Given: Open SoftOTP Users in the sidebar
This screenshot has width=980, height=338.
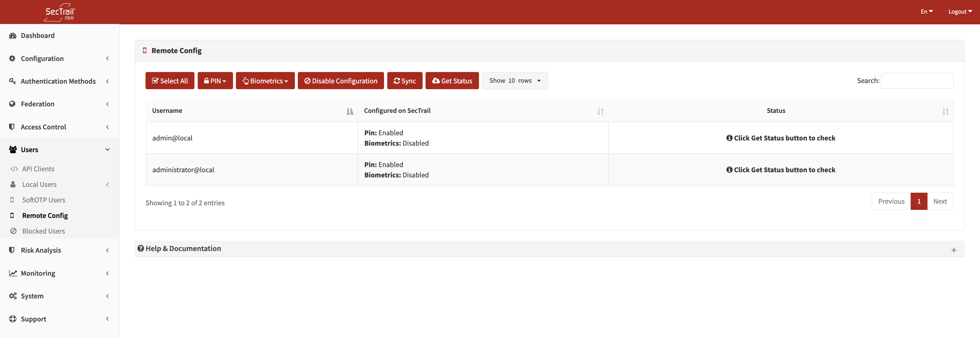Looking at the screenshot, I should (x=43, y=200).
